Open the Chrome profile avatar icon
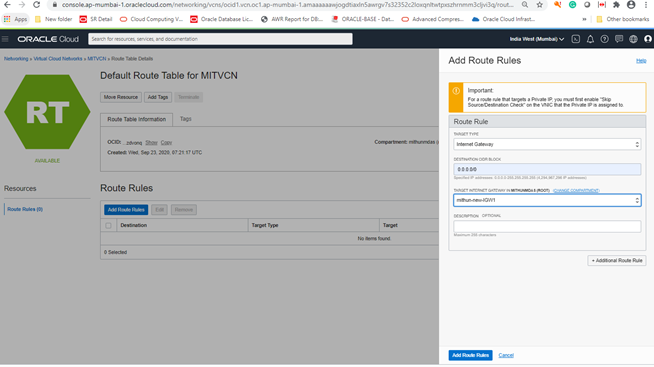This screenshot has width=654, height=367. click(x=631, y=5)
